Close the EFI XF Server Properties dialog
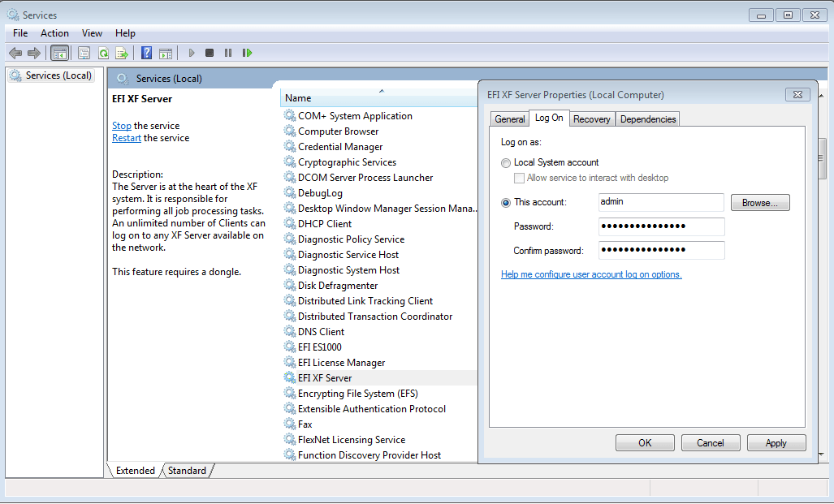This screenshot has width=834, height=504. pyautogui.click(x=797, y=95)
